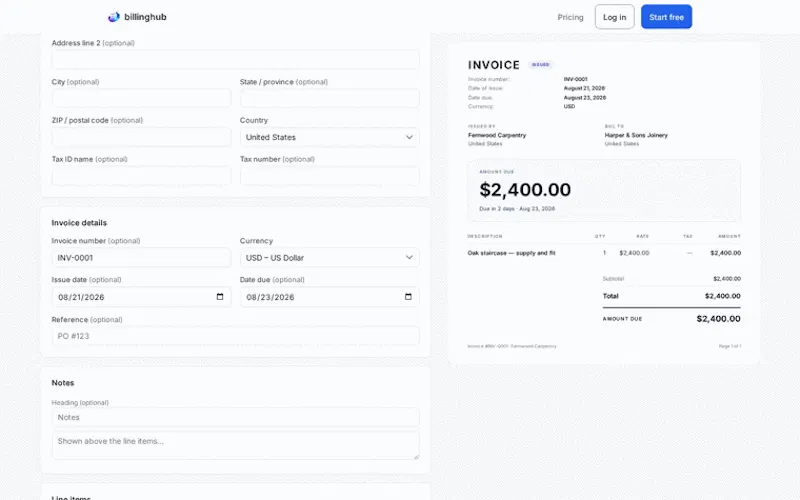Click the AMOUNT DUE label at bottom of totals
The image size is (800, 500).
[x=622, y=319]
